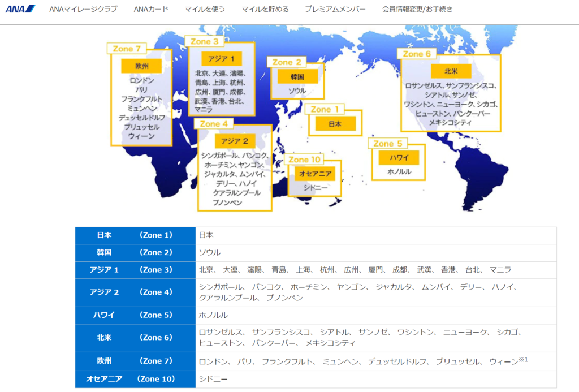
Task: Open the 会員情報変更/お手続き menu
Action: (x=417, y=9)
